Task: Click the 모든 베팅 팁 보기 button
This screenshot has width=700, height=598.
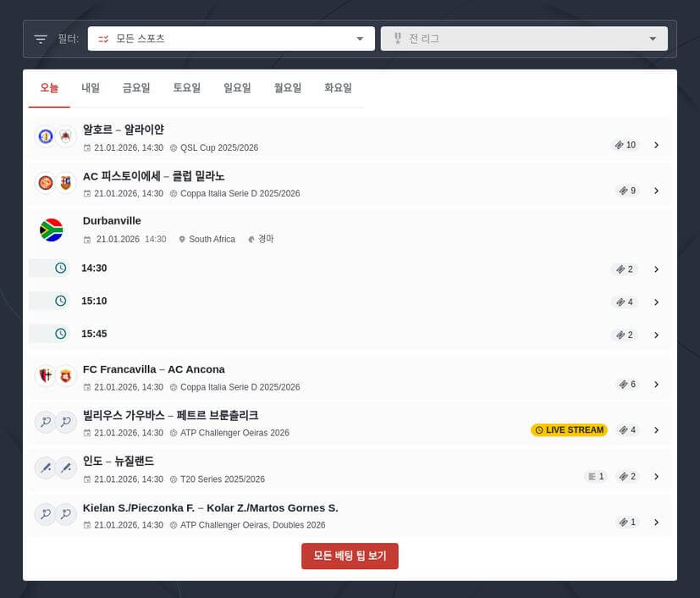Action: (x=350, y=556)
